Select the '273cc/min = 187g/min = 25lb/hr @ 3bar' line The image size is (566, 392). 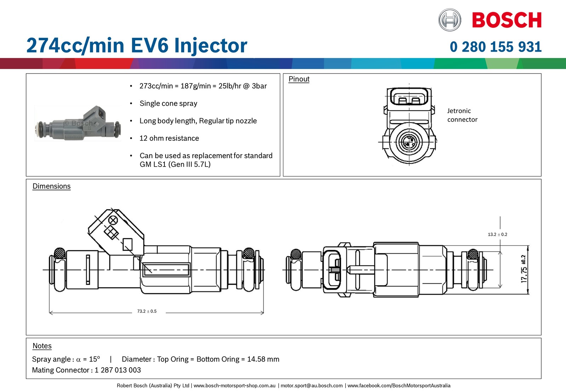click(203, 86)
